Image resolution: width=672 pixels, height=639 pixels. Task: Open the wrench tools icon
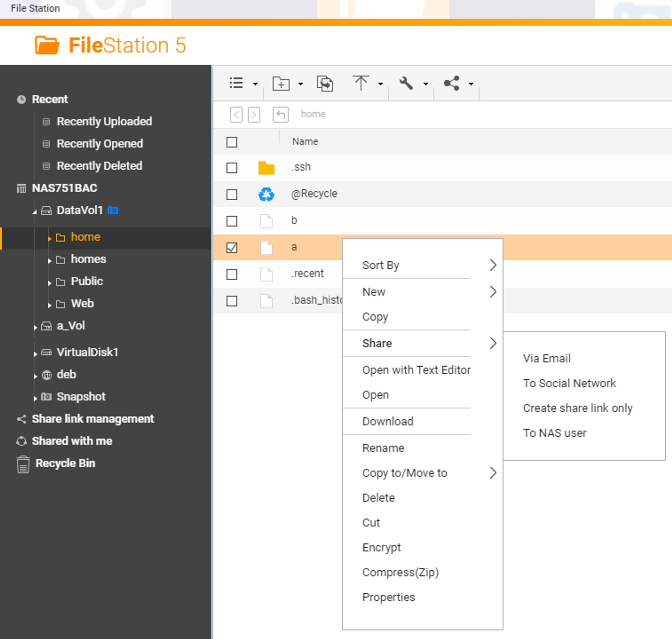point(406,83)
